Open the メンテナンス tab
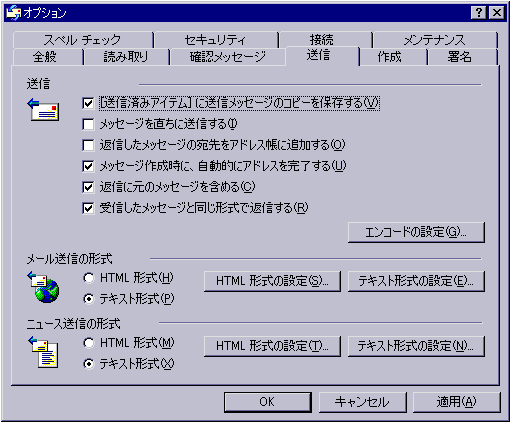Viewport: 511px width, 423px height. (434, 40)
